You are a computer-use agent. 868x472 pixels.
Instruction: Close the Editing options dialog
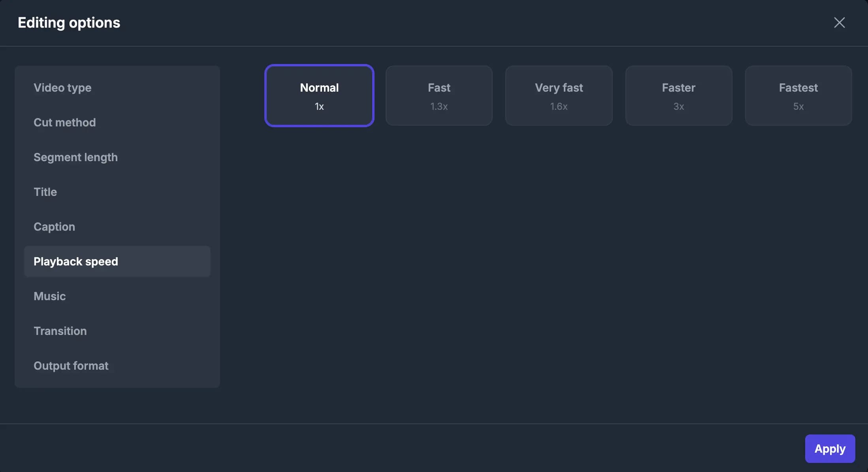[x=839, y=23]
